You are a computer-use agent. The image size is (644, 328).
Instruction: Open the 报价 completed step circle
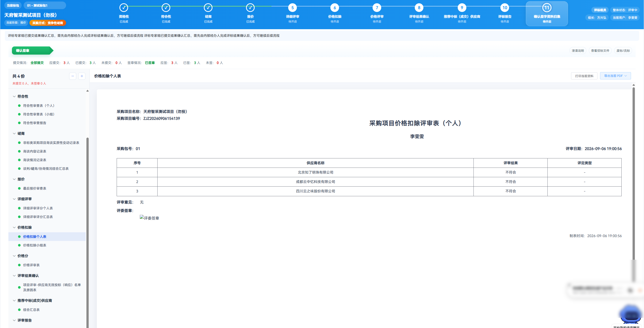(x=250, y=8)
